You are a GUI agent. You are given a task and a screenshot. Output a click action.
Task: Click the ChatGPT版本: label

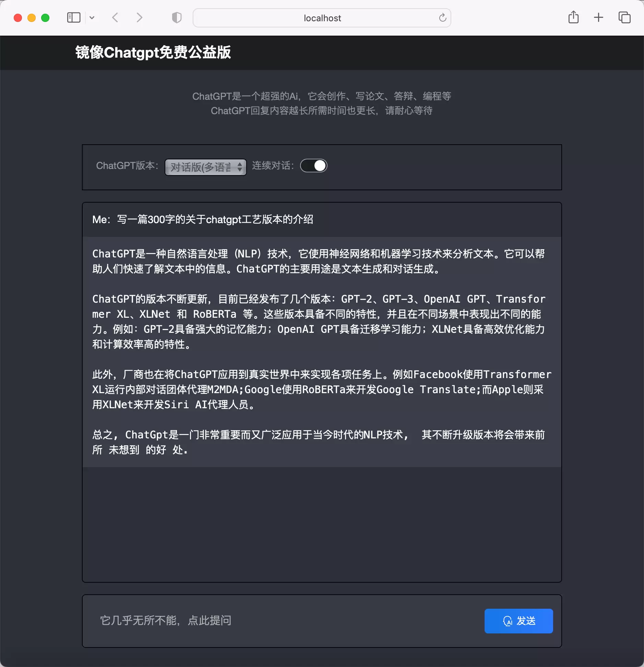[127, 166]
